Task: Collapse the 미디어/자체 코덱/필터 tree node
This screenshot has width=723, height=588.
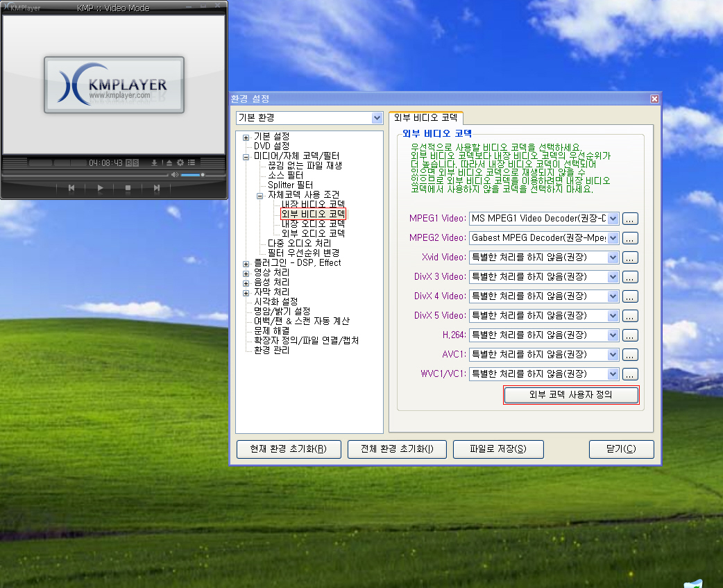Action: pos(246,157)
